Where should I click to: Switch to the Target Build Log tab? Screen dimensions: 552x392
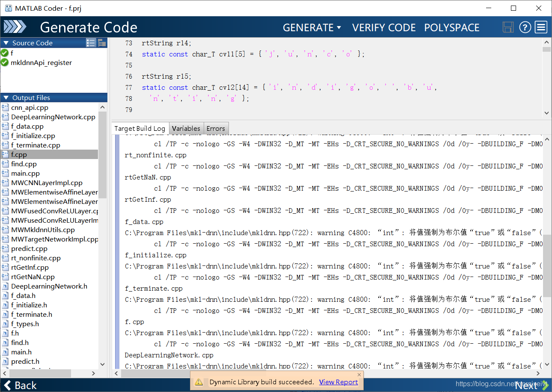pos(139,128)
